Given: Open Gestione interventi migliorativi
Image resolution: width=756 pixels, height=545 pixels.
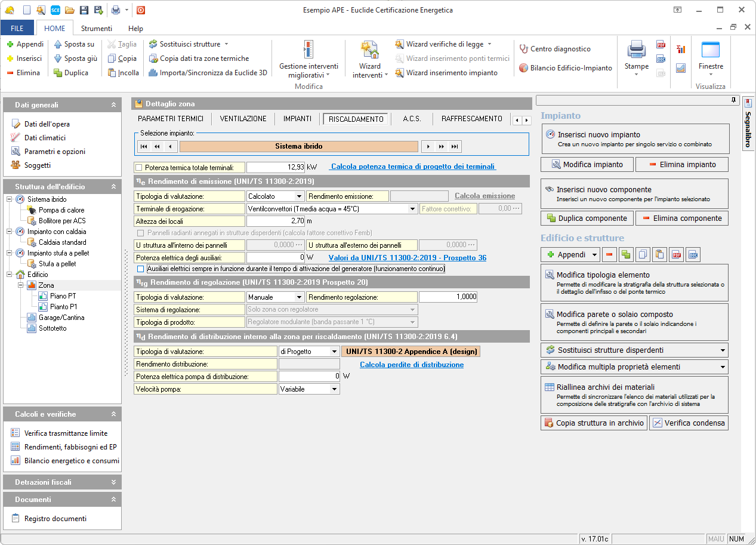Looking at the screenshot, I should (x=308, y=60).
